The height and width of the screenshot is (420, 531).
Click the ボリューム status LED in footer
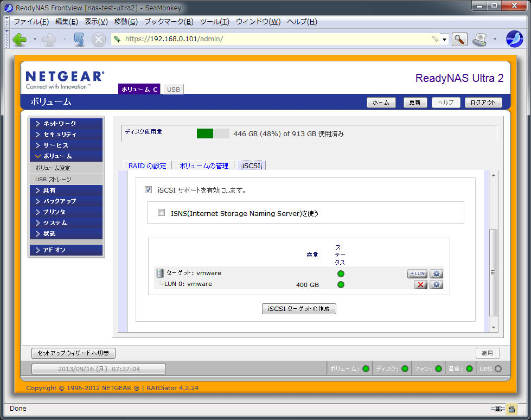366,369
